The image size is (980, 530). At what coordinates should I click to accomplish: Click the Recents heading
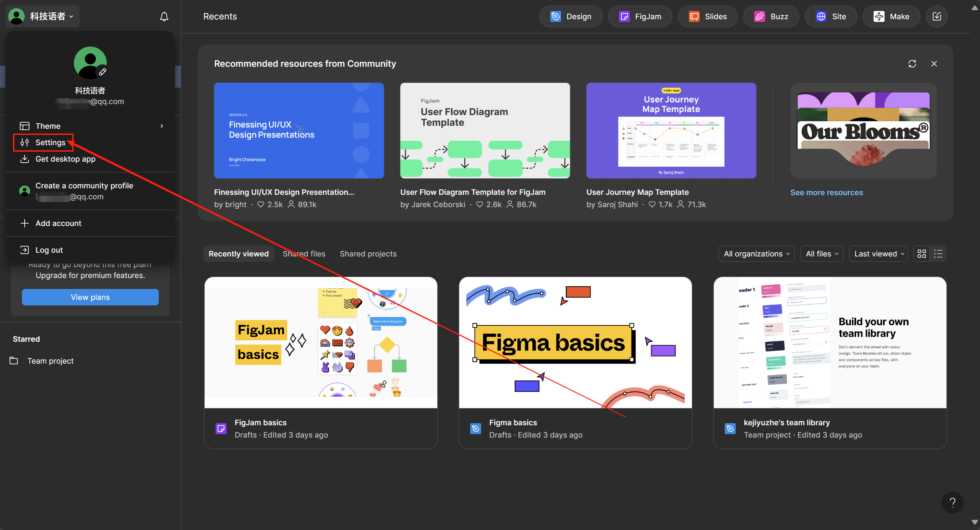pos(220,16)
